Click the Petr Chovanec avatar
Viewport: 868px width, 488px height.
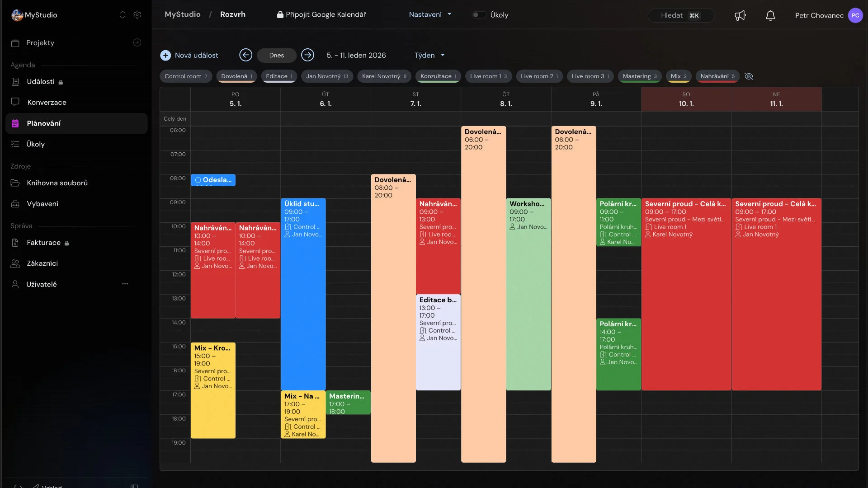tap(855, 15)
